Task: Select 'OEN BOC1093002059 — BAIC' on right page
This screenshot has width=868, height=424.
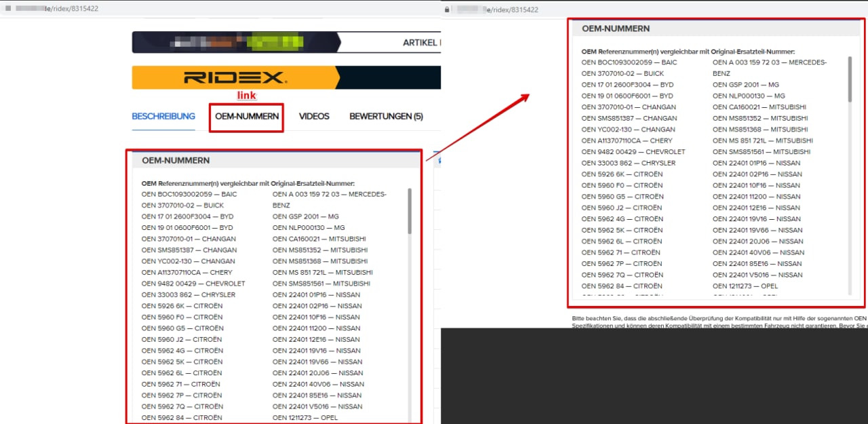Action: (629, 62)
